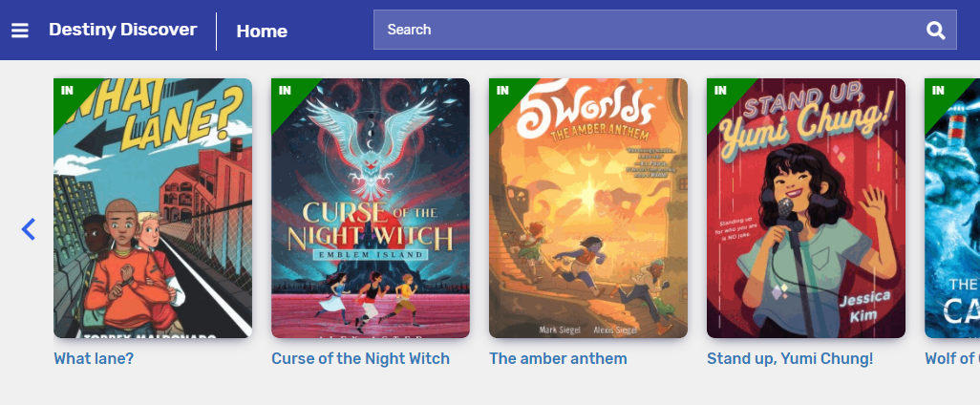Click the search magnifying glass icon
The image size is (980, 405).
click(936, 30)
